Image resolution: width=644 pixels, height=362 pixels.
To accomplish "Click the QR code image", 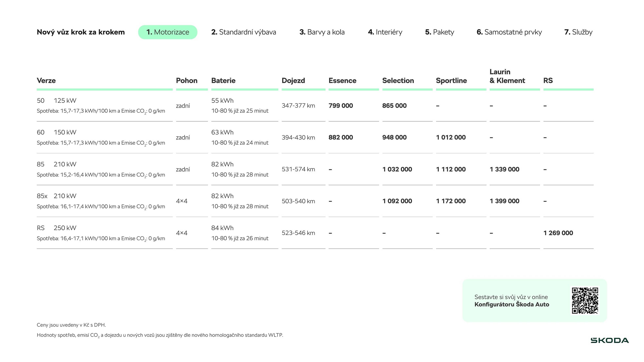I will 585,300.
